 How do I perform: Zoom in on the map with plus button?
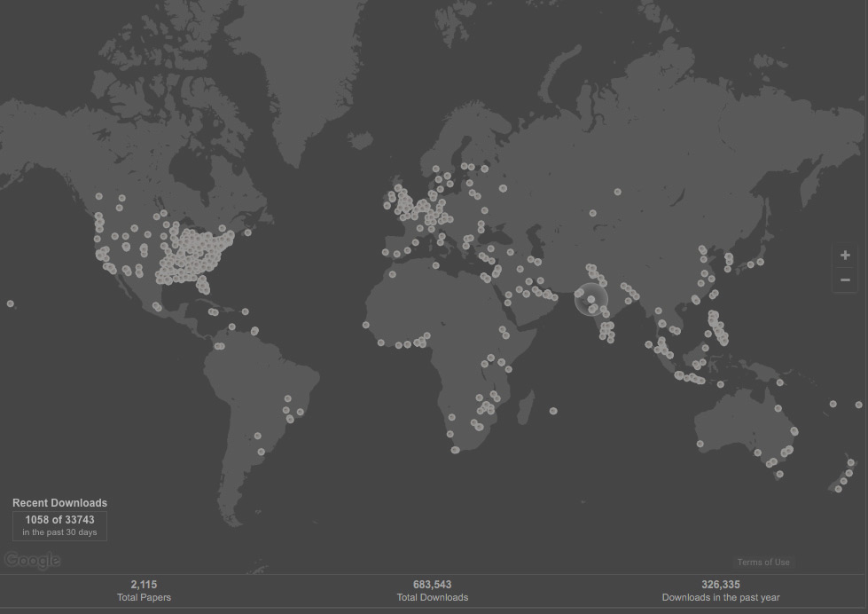tap(845, 256)
